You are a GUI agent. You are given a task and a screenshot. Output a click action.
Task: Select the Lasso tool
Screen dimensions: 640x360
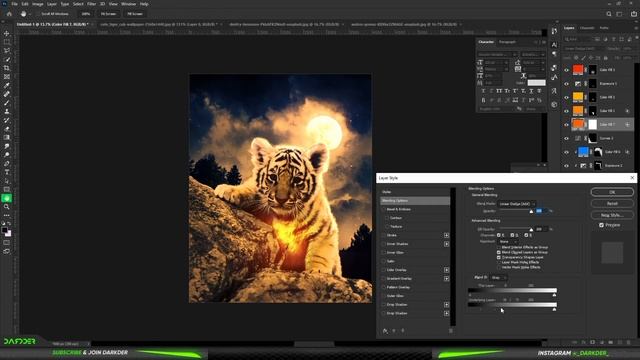pyautogui.click(x=7, y=51)
